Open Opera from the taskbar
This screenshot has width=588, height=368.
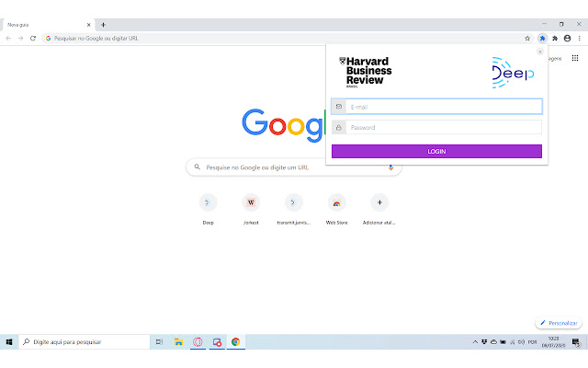tap(198, 342)
